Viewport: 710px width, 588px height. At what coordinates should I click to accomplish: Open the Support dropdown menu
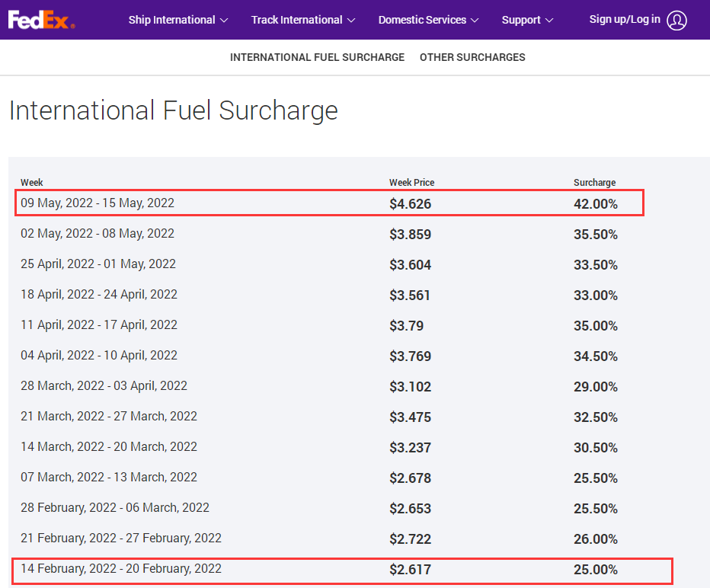527,20
